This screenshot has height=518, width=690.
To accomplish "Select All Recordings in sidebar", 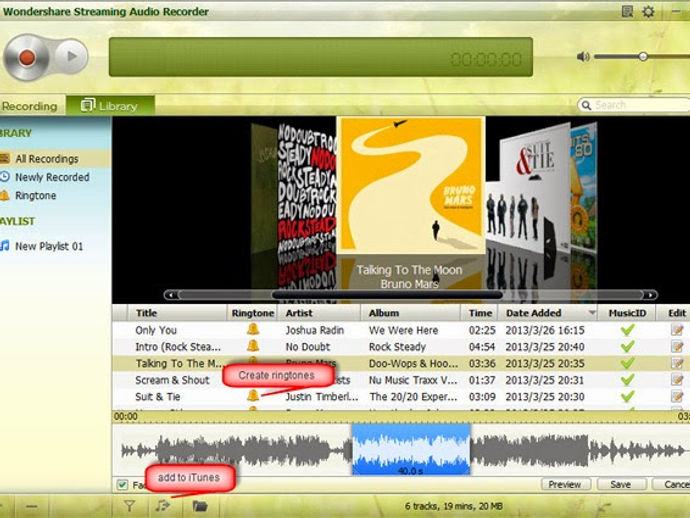I will [x=47, y=158].
